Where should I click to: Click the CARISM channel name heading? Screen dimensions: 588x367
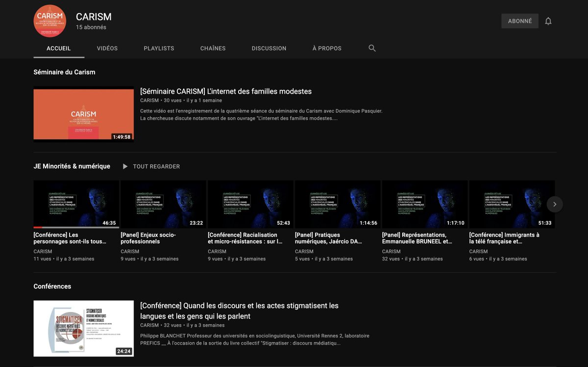[94, 17]
